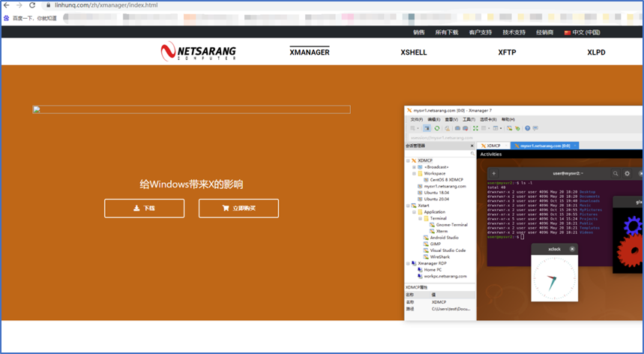
Task: Click the magnifier with warning icon in Xmanager toolbar
Action: [x=448, y=128]
